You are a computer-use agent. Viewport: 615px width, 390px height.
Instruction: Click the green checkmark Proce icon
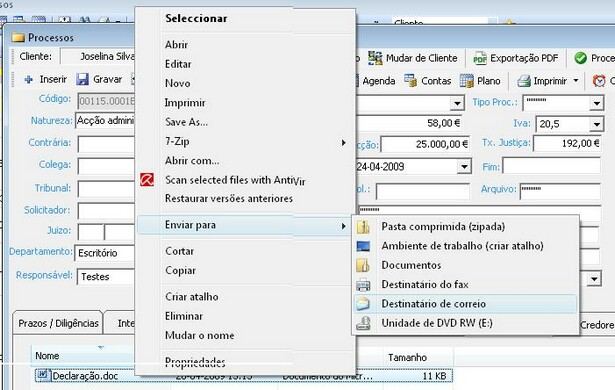(x=580, y=58)
